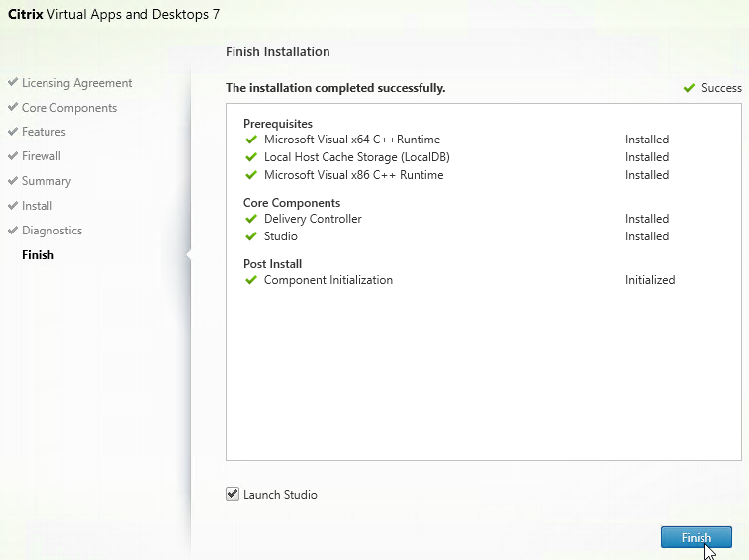The image size is (749, 560).
Task: Click the Features step checkmark icon
Action: coord(13,131)
